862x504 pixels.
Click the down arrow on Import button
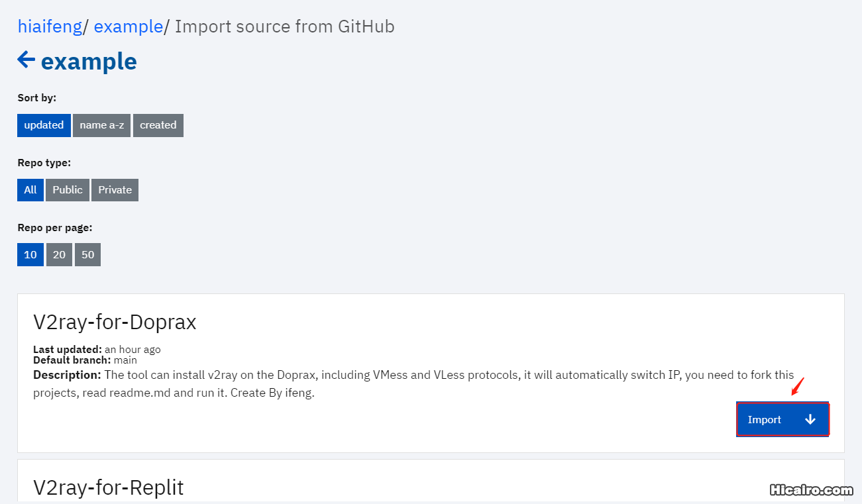tap(810, 419)
